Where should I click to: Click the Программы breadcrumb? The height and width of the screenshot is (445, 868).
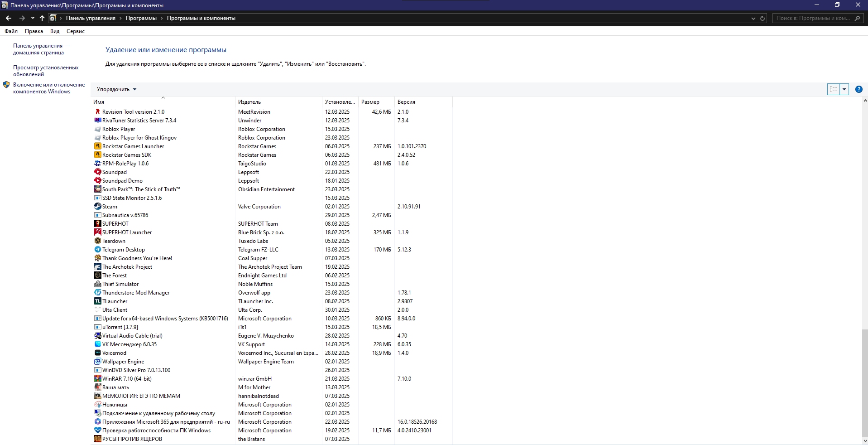coord(141,18)
